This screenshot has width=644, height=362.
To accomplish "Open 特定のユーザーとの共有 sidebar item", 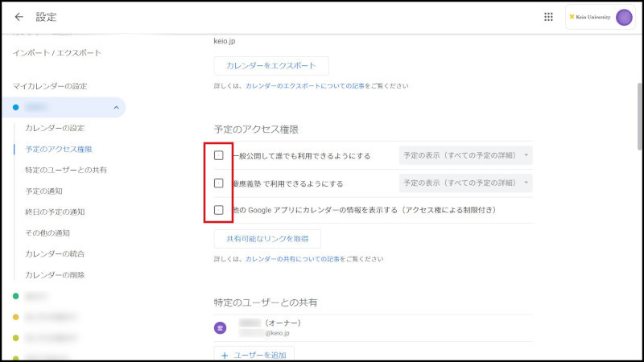I will 66,170.
